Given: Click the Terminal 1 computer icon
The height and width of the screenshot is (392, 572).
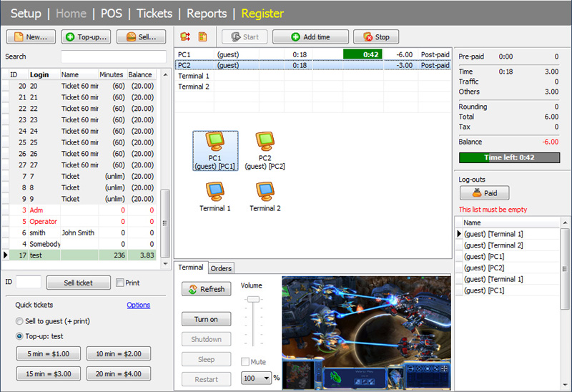Looking at the screenshot, I should 214,192.
